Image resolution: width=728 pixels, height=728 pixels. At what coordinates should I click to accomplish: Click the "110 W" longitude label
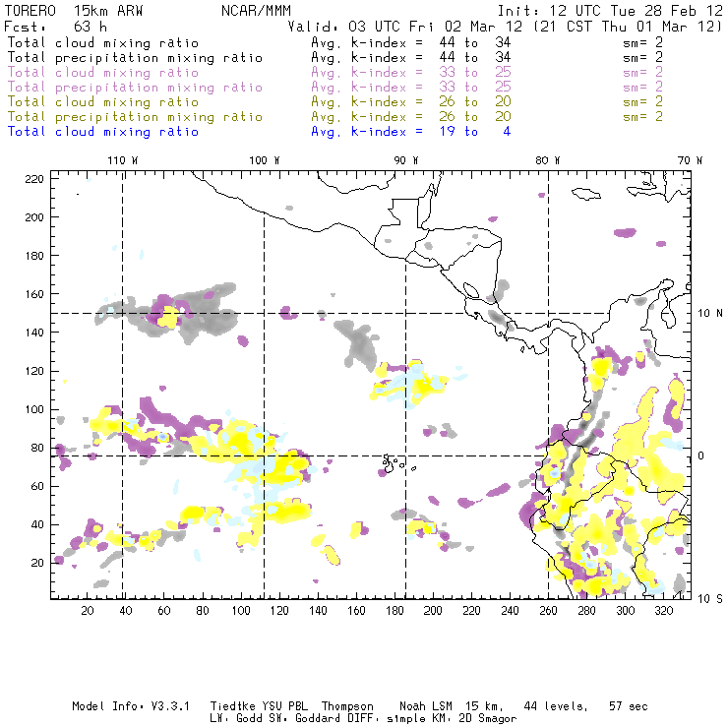click(123, 160)
